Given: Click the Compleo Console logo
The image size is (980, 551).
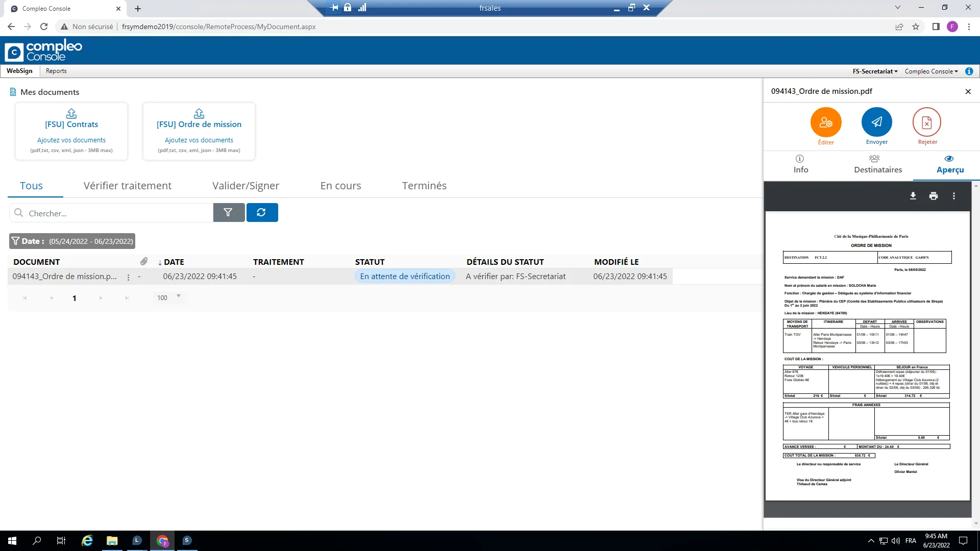Looking at the screenshot, I should click(x=43, y=51).
